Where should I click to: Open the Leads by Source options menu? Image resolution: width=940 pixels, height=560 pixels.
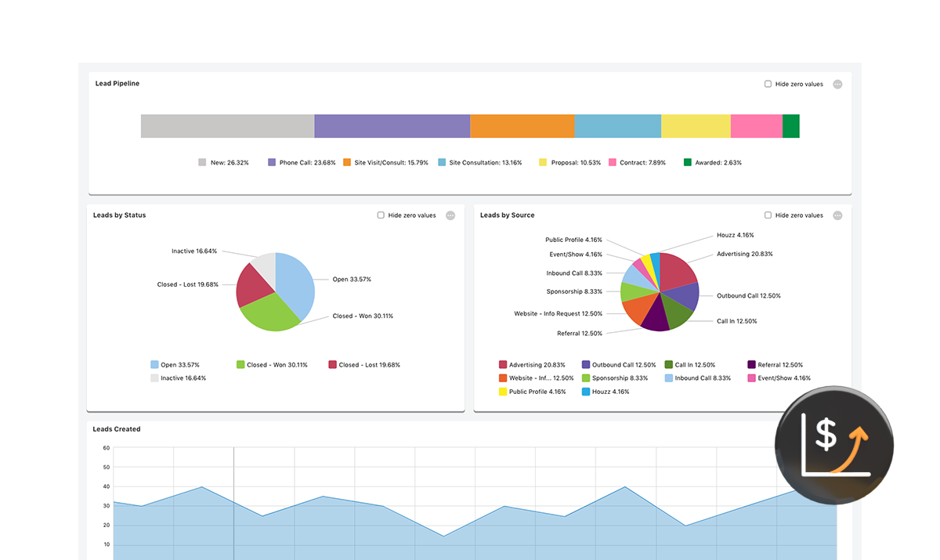pyautogui.click(x=837, y=215)
